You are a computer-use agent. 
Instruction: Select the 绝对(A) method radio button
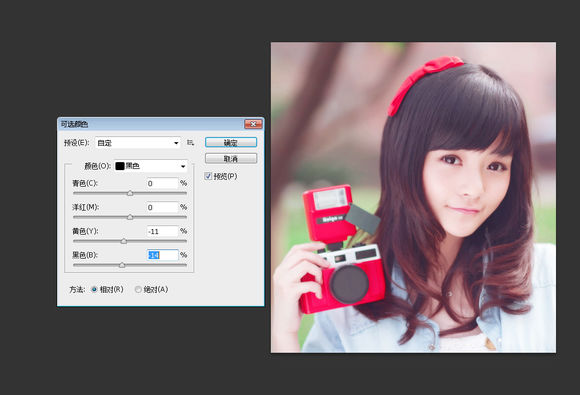[138, 290]
